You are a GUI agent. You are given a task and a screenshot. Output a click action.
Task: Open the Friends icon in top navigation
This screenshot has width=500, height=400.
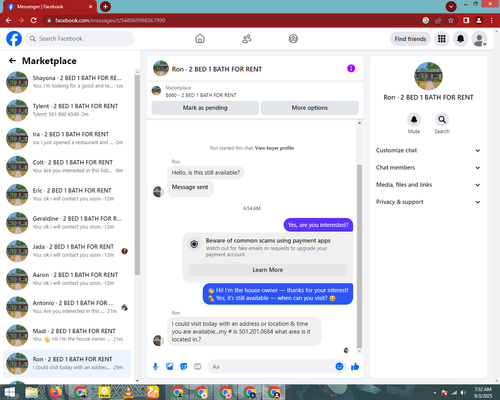point(247,39)
